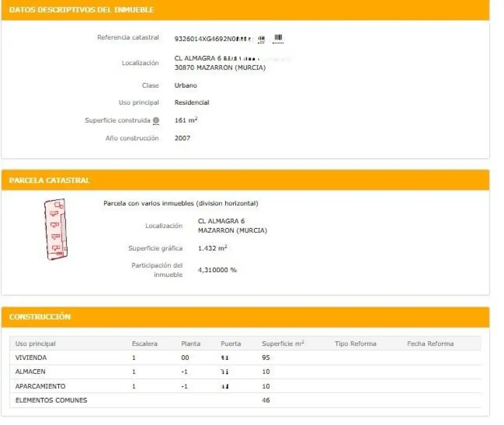The height and width of the screenshot is (425, 504).
Task: Click the "Superficie gráfica" field label
Action: [156, 248]
